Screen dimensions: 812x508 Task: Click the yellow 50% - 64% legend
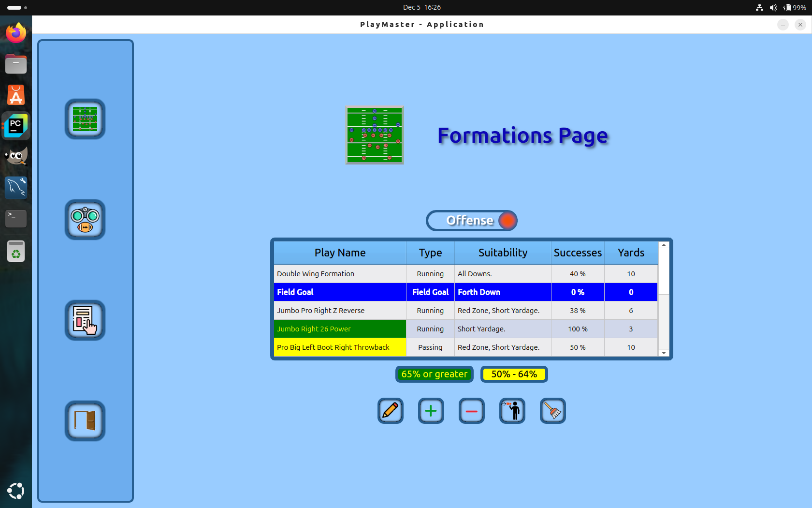[514, 374]
